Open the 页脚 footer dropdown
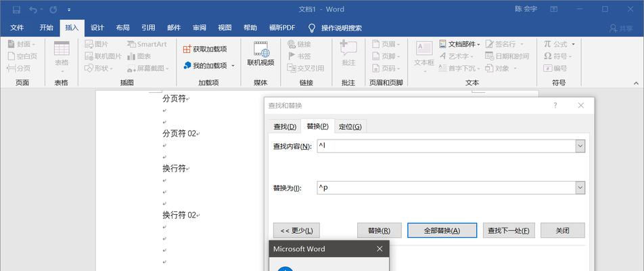The image size is (644, 271). point(386,56)
